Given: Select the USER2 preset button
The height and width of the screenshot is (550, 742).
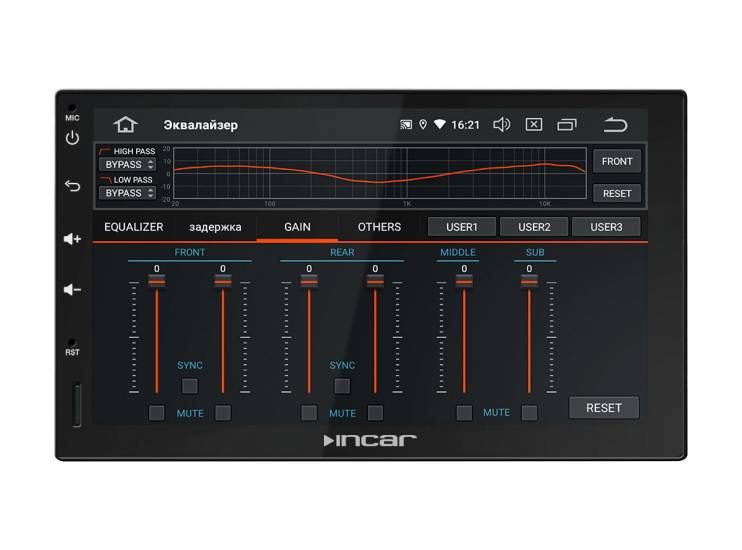Looking at the screenshot, I should (534, 227).
